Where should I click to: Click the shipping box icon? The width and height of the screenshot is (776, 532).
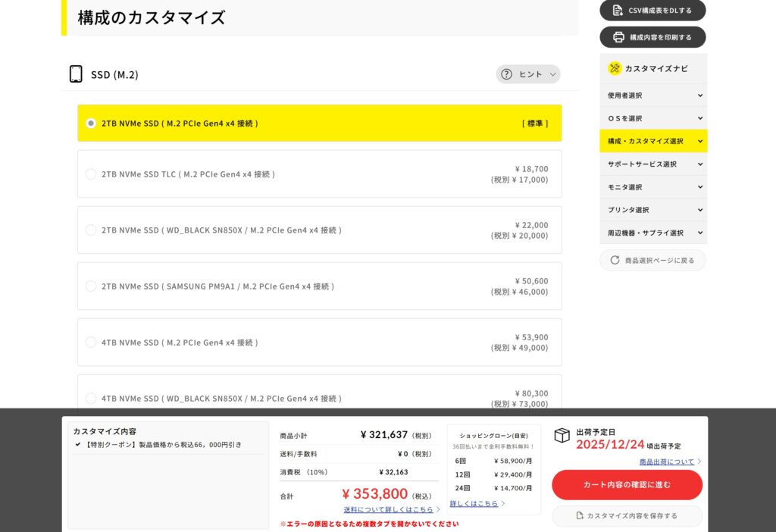[562, 435]
